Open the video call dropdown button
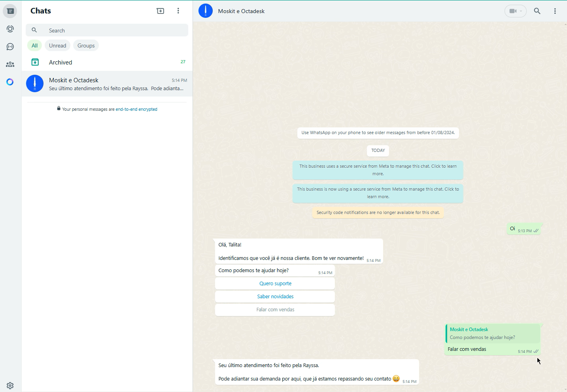Viewport: 567px width, 392px height. click(516, 11)
